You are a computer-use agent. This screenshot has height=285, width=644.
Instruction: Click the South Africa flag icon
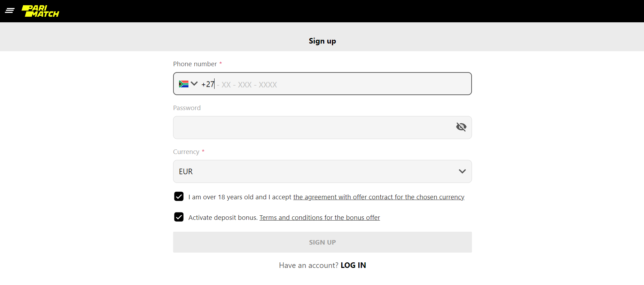184,84
